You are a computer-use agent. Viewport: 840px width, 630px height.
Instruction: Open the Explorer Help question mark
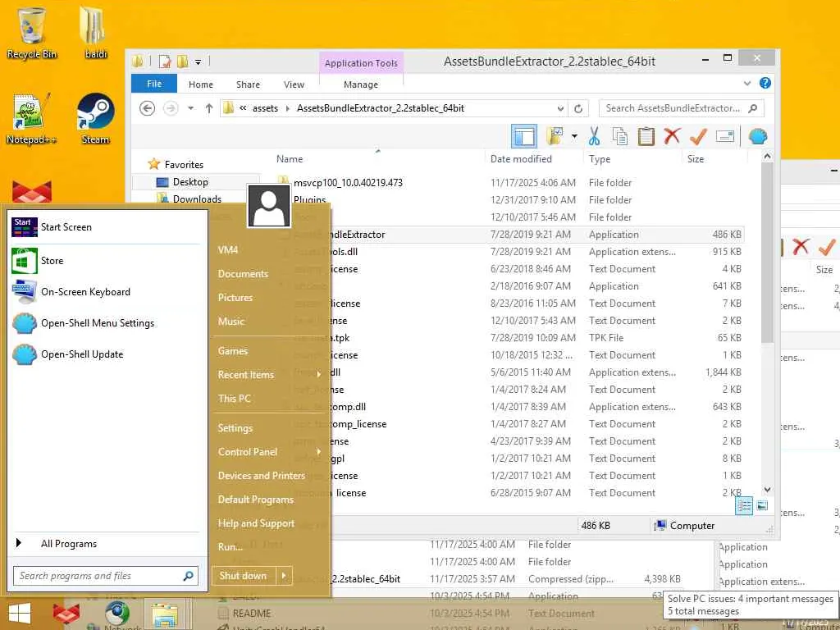pyautogui.click(x=765, y=83)
